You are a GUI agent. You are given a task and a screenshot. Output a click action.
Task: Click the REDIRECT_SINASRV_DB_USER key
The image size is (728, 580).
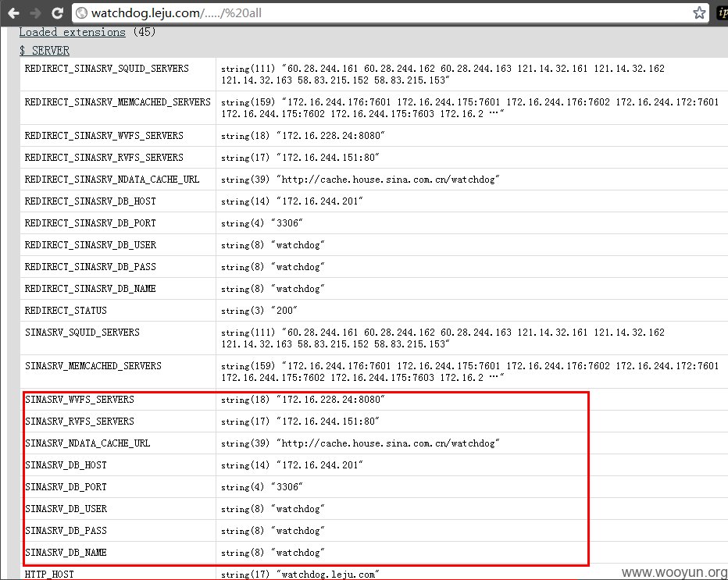click(x=90, y=245)
